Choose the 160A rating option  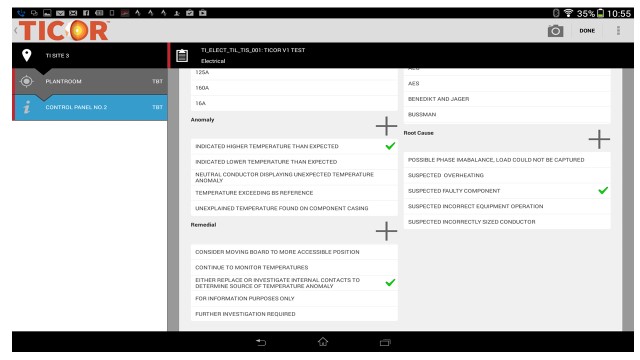(294, 88)
